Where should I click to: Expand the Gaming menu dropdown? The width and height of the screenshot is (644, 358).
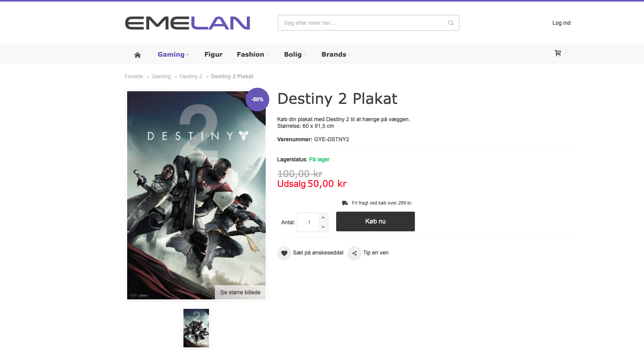pos(173,54)
